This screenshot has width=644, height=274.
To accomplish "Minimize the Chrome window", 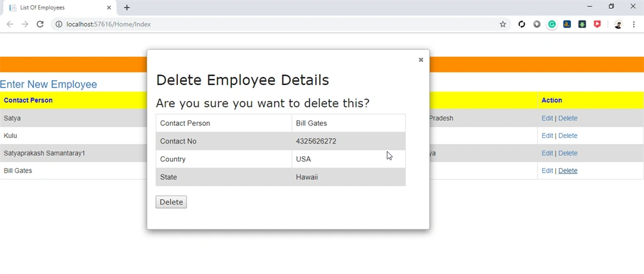I will (x=590, y=6).
